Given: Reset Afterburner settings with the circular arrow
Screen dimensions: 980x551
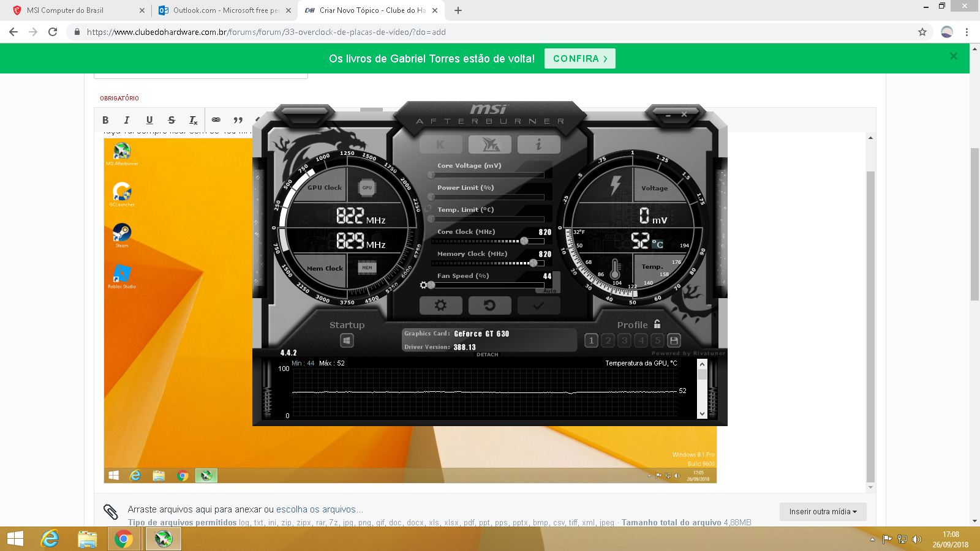Looking at the screenshot, I should point(490,305).
